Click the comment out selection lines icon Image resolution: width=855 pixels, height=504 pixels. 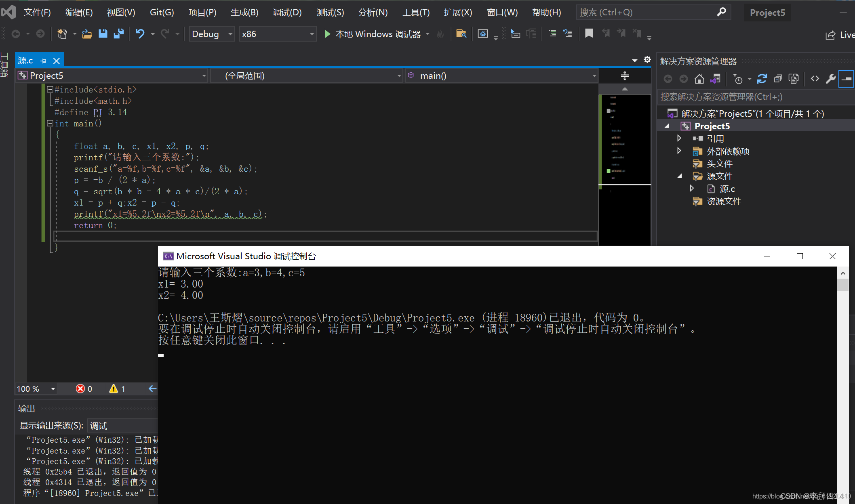tap(552, 34)
